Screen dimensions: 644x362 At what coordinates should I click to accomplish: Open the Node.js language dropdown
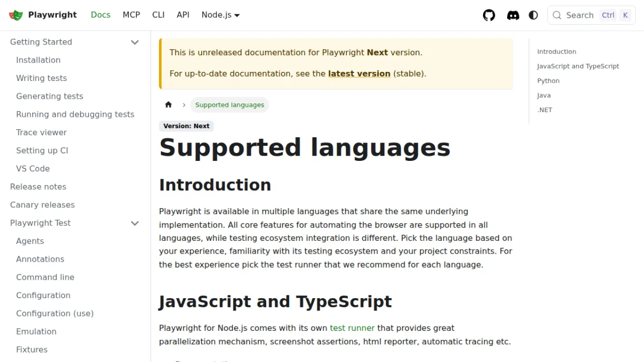pyautogui.click(x=221, y=15)
